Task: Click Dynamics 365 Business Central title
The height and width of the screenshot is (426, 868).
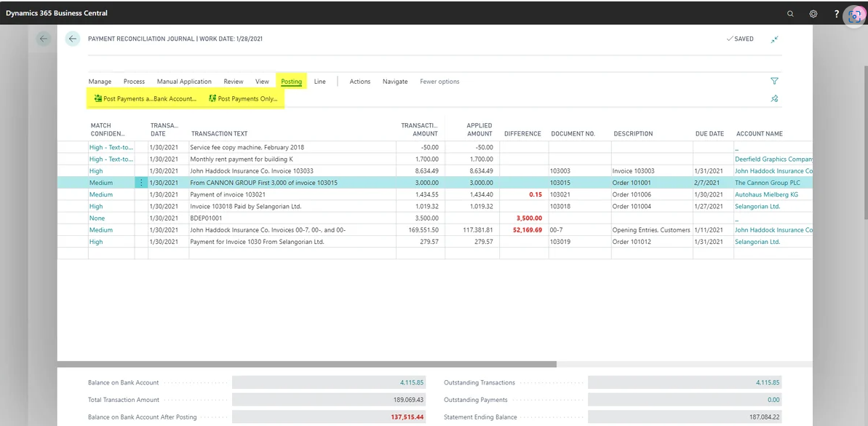Action: (x=57, y=12)
